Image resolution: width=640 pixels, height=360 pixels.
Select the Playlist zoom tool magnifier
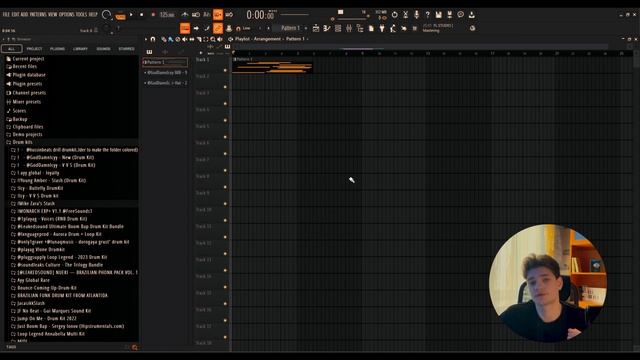coord(213,39)
